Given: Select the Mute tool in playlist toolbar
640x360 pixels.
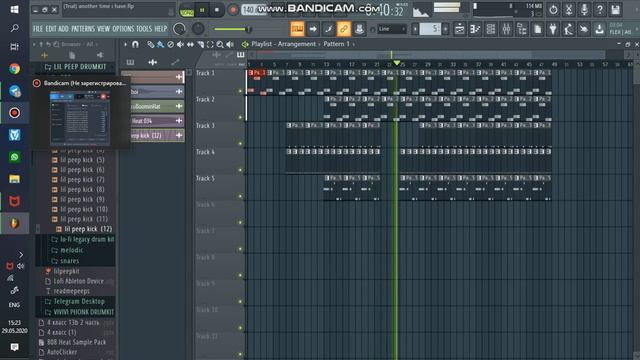Looking at the screenshot, I should [x=180, y=44].
